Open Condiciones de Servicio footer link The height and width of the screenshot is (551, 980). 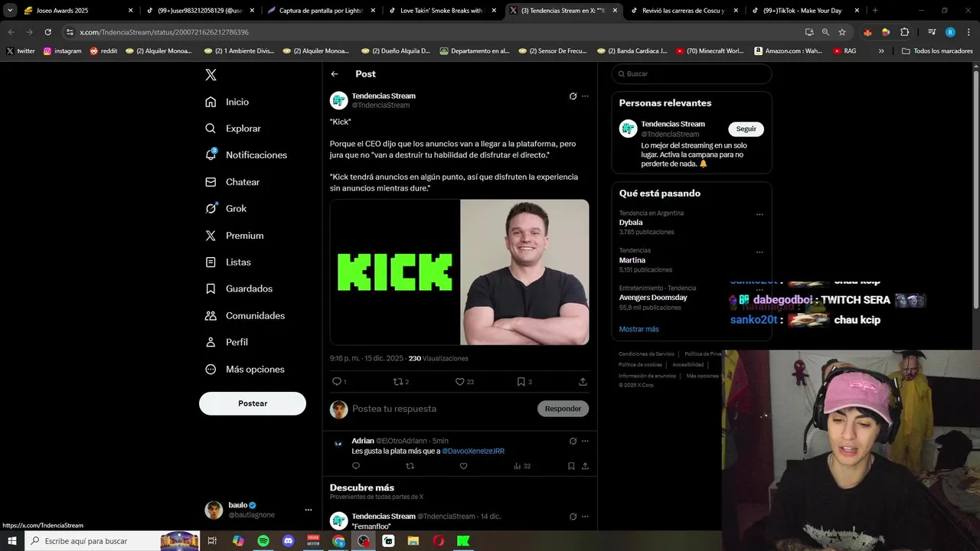[x=646, y=354]
